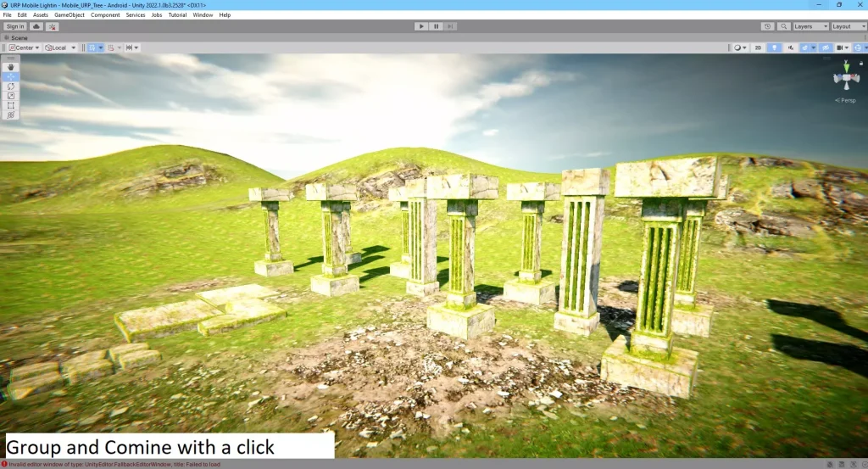Toggle 2D view mode
Viewport: 868px width, 469px height.
758,47
